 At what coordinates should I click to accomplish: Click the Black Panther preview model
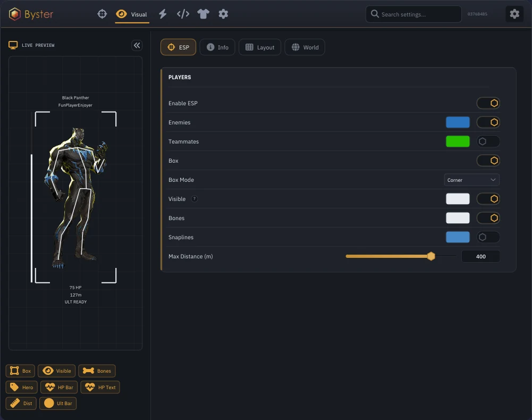(x=76, y=198)
